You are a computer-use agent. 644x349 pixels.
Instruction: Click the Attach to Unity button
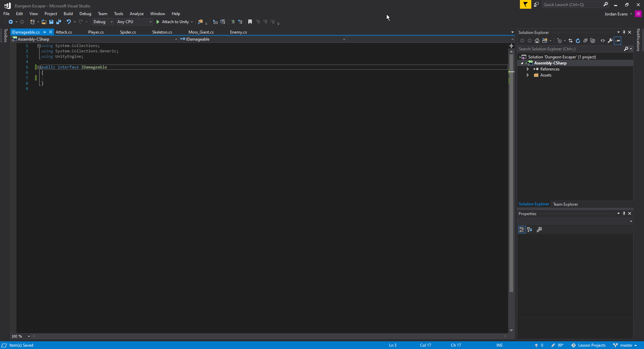point(174,22)
